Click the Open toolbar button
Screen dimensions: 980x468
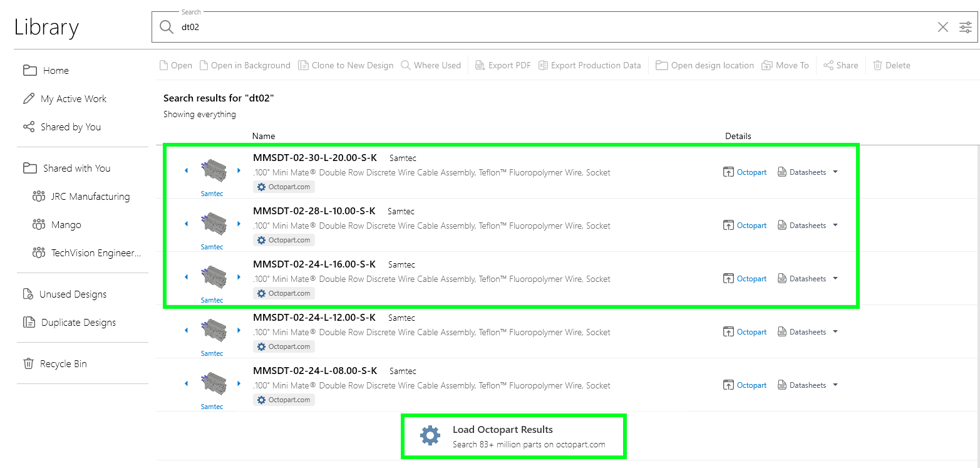[x=175, y=65]
